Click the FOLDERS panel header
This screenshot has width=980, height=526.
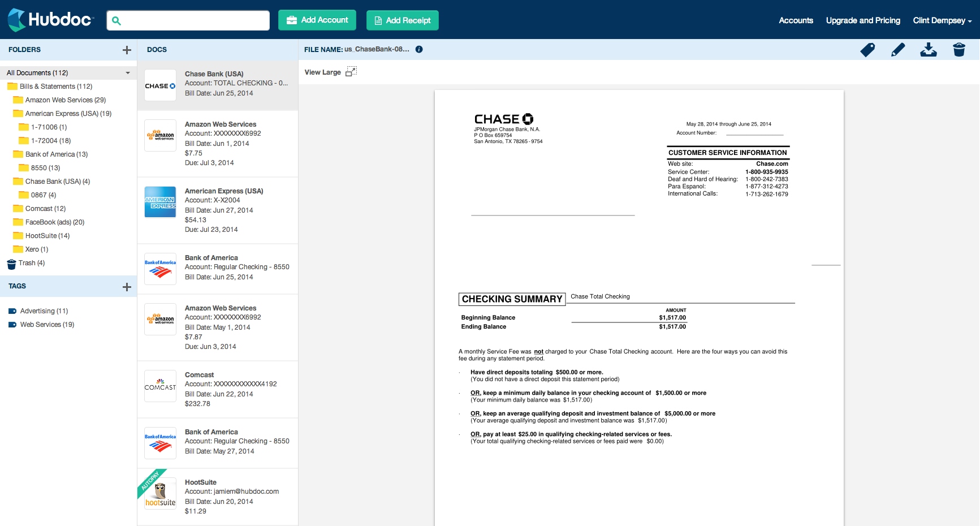tap(24, 50)
